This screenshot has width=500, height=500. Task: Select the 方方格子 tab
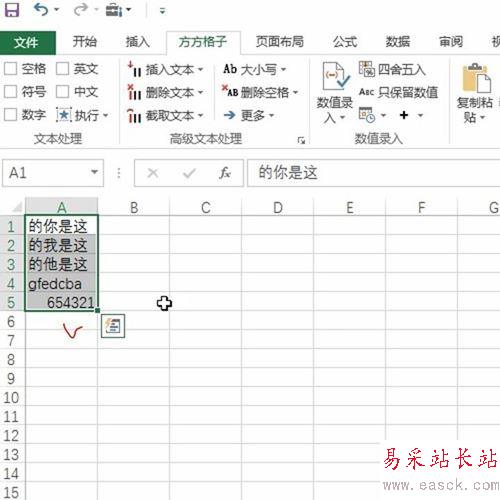point(203,42)
